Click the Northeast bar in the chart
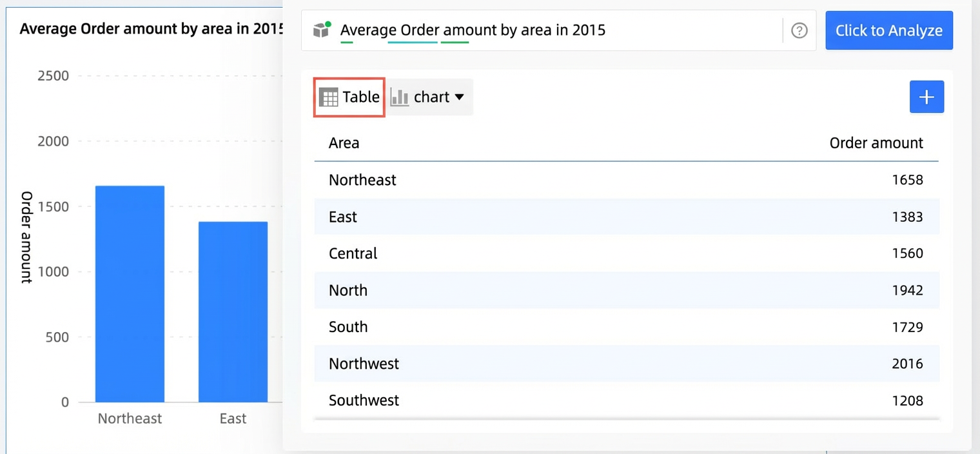This screenshot has height=454, width=980. (x=130, y=294)
